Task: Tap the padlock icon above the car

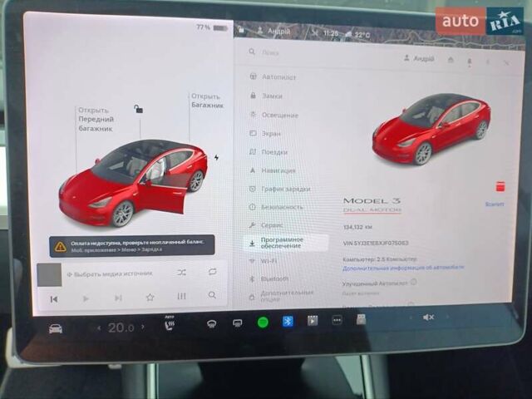Action: (138, 109)
